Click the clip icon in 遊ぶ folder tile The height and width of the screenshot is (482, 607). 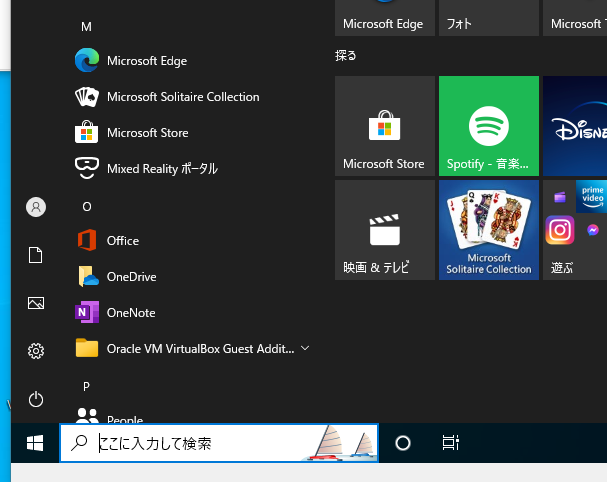560,197
